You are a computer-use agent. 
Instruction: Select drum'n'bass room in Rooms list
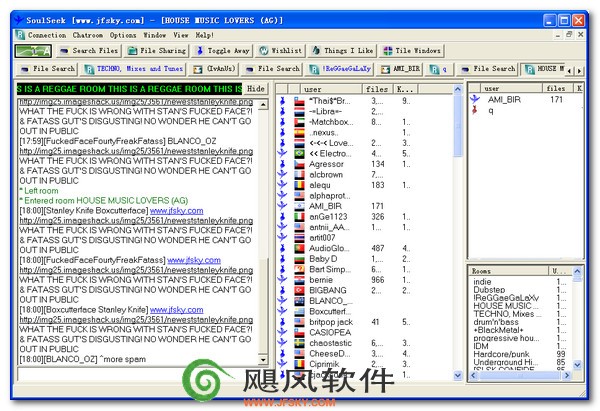(x=496, y=322)
